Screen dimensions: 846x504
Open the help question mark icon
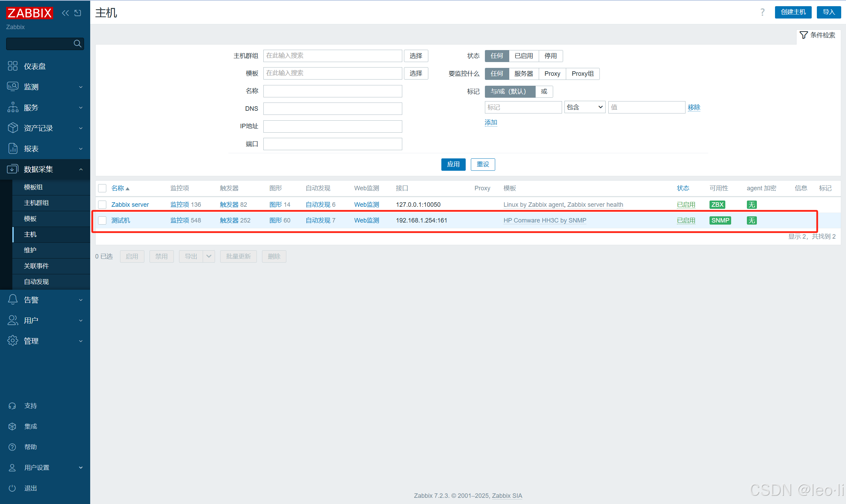[x=762, y=12]
